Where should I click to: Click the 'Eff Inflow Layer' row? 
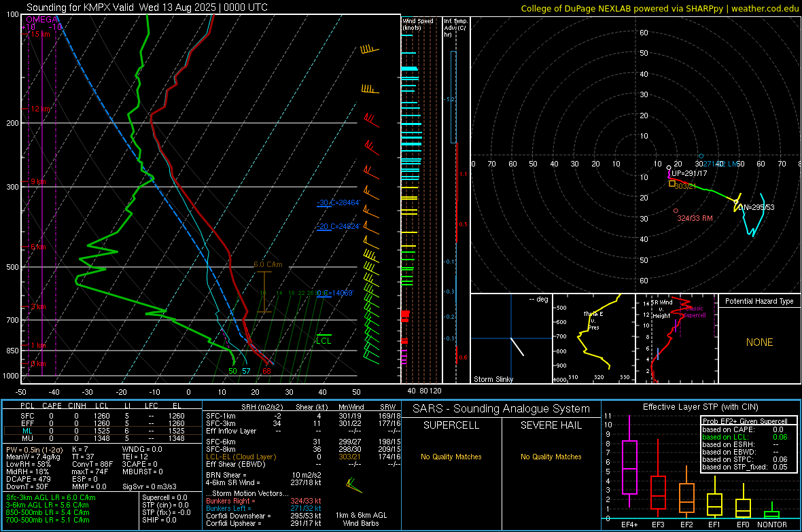point(303,431)
